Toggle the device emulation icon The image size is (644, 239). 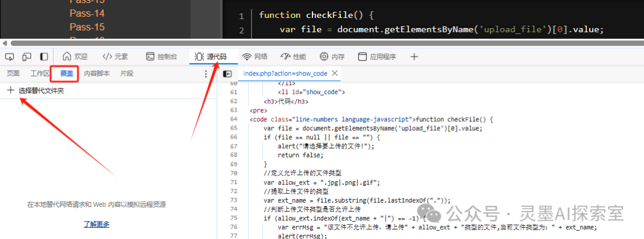pos(27,57)
